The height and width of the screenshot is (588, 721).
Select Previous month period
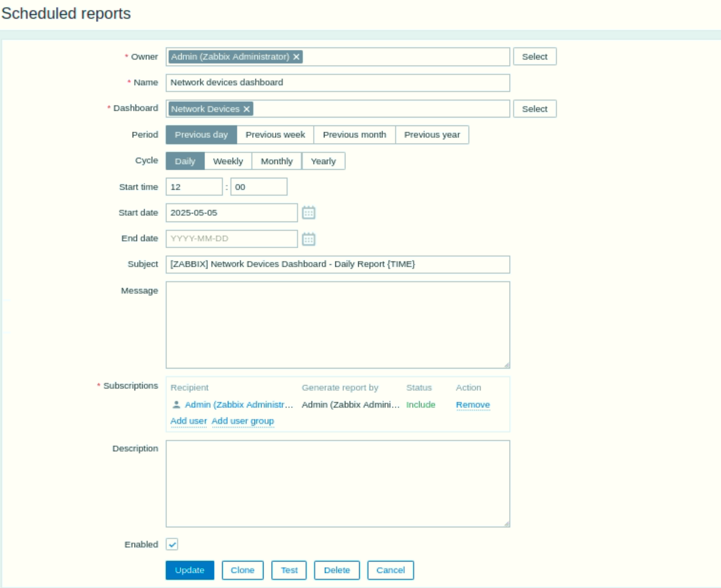[354, 135]
